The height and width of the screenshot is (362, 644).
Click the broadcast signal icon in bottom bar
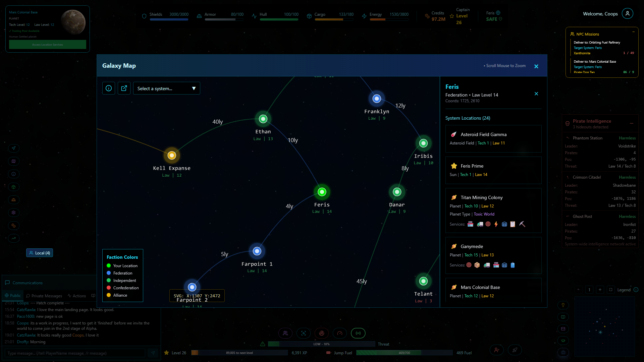tap(358, 333)
